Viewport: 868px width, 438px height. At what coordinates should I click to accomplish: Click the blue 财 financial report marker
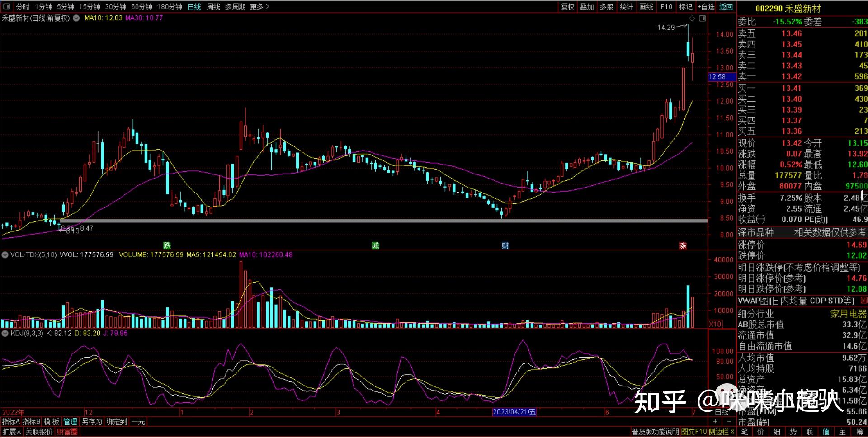(505, 245)
